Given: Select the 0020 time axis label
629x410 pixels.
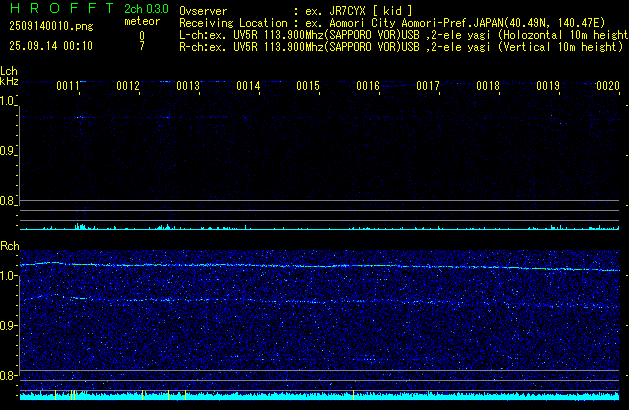Looking at the screenshot, I should (x=608, y=86).
